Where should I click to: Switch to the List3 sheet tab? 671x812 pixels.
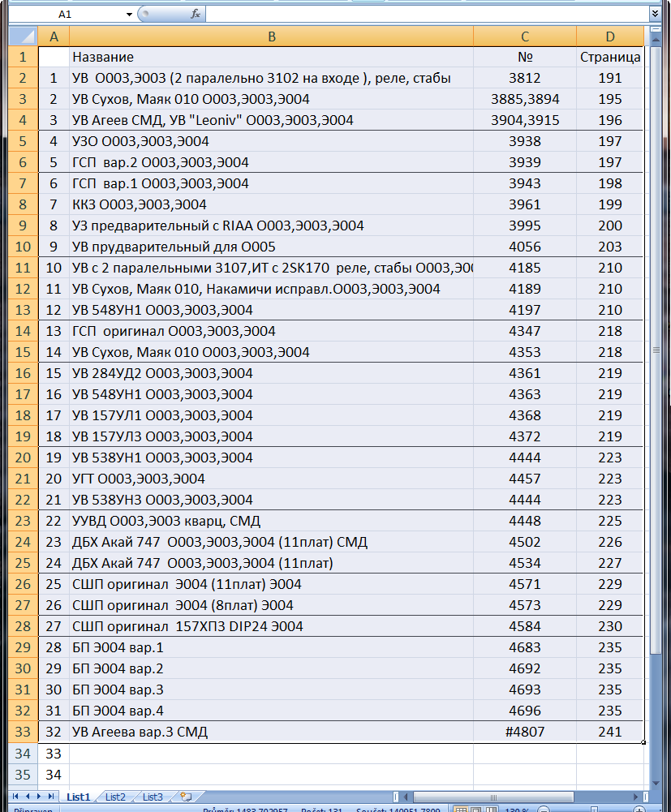pos(153,797)
